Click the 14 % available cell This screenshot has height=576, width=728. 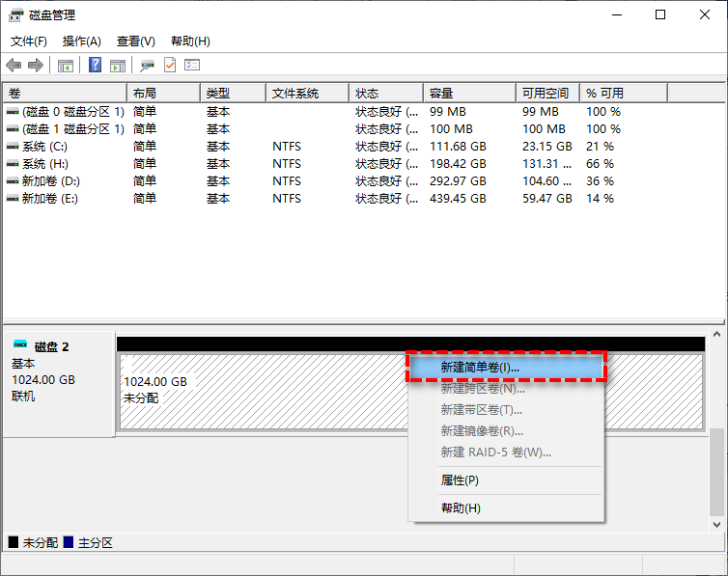point(600,199)
